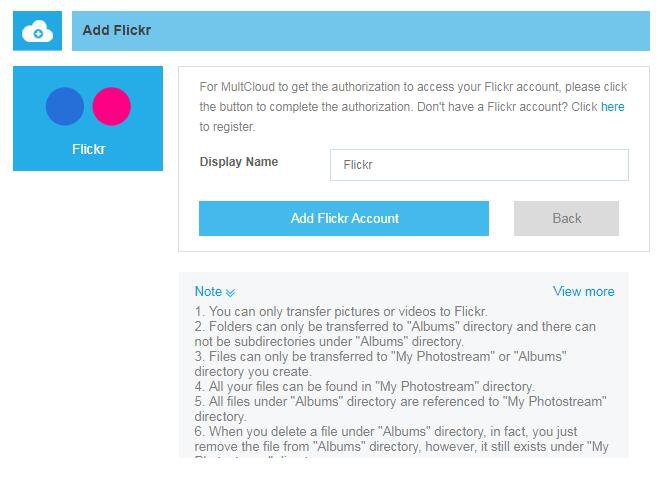Open the "here" link to register

tap(612, 106)
